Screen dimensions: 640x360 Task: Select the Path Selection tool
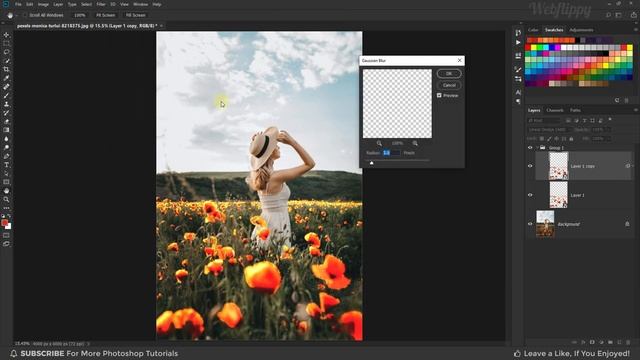[x=7, y=173]
